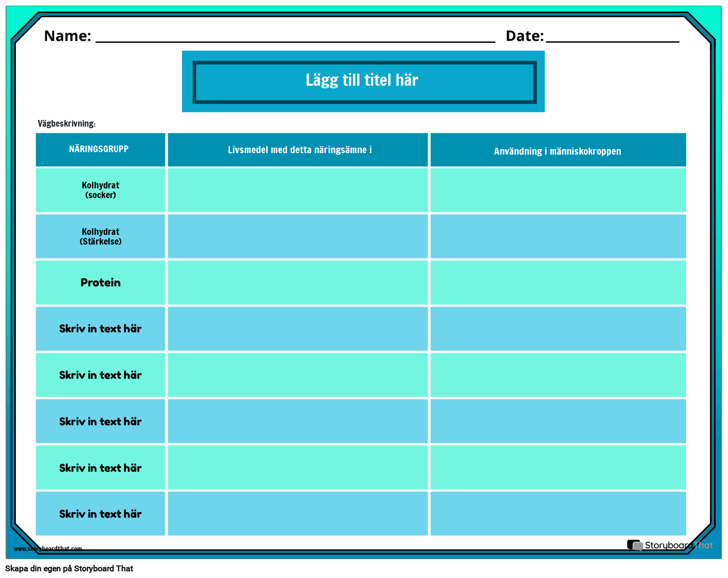Click the 'Livsmedel med detta näringsämne i' header
The height and width of the screenshot is (578, 728).
coord(298,150)
